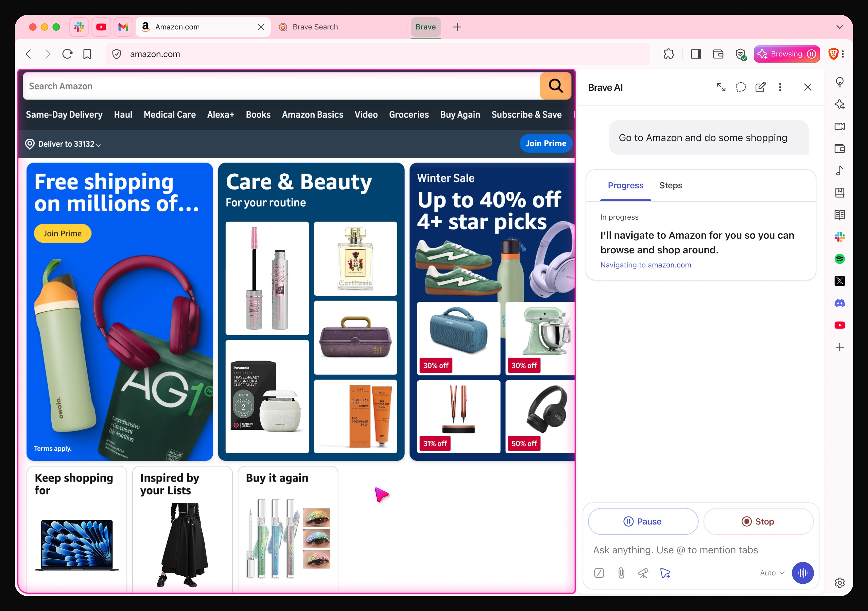
Task: Toggle the Brave VPN shield icon
Action: 741,54
